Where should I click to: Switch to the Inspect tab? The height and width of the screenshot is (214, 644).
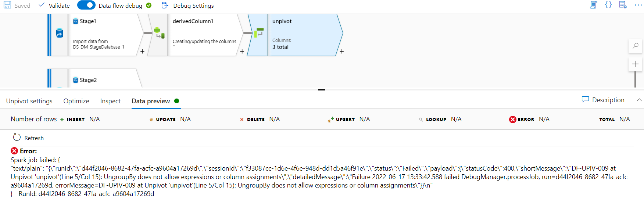tap(110, 101)
